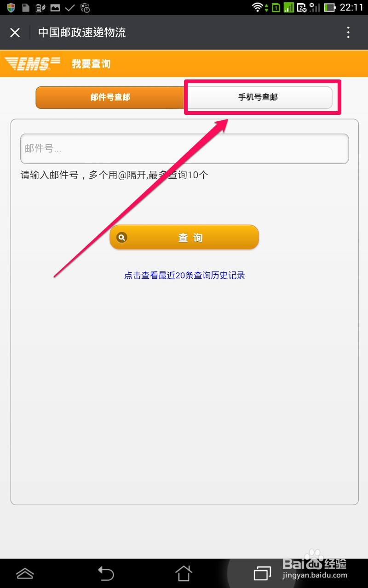Tap the Android home navigation icon

tap(184, 573)
